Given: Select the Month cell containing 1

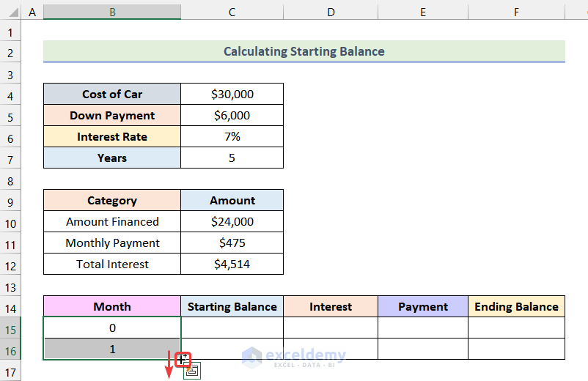Looking at the screenshot, I should pyautogui.click(x=112, y=349).
